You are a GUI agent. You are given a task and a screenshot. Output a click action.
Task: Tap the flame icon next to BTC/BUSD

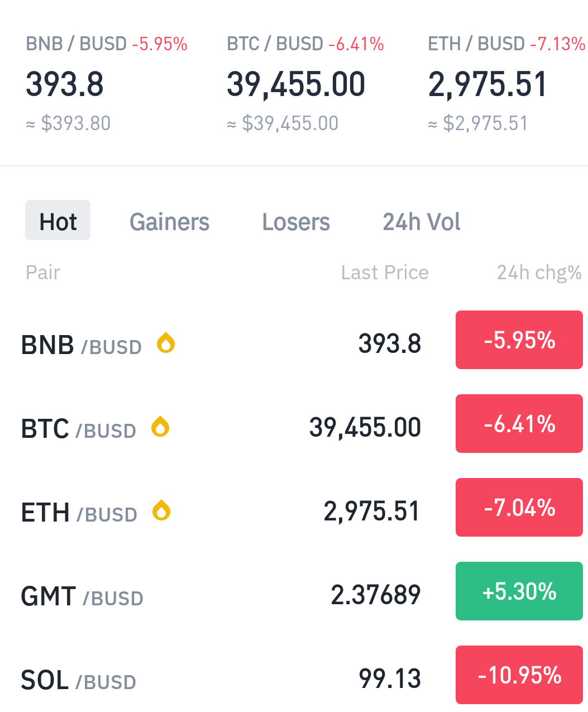160,427
